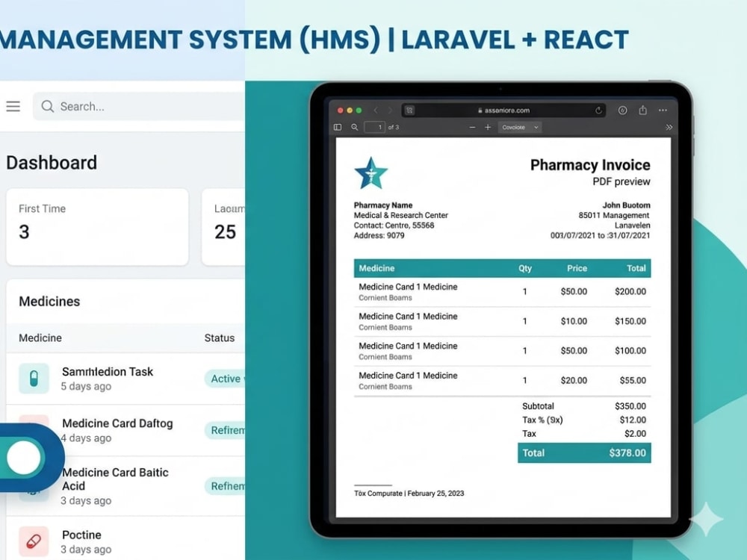Image resolution: width=747 pixels, height=560 pixels.
Task: Click Refinement badge on Medicine Card Daftog
Action: [225, 430]
